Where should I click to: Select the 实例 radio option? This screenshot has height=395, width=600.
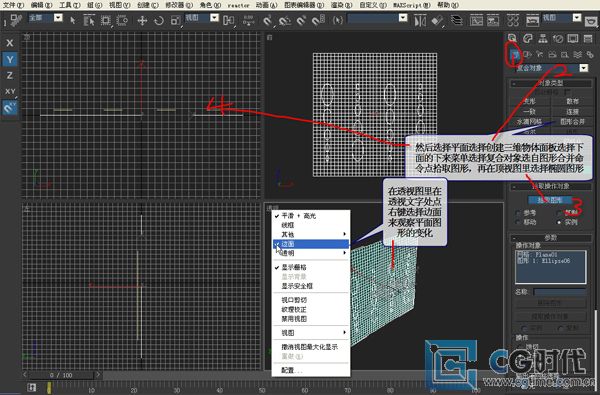click(560, 222)
